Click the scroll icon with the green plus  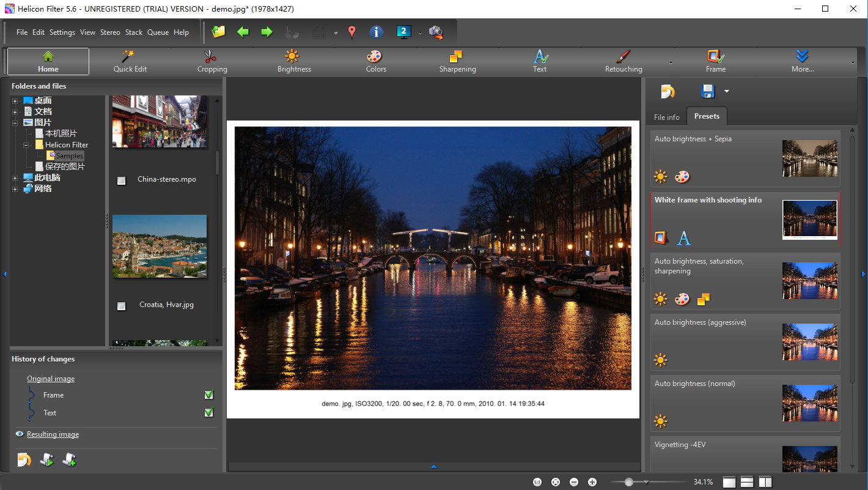tap(69, 460)
